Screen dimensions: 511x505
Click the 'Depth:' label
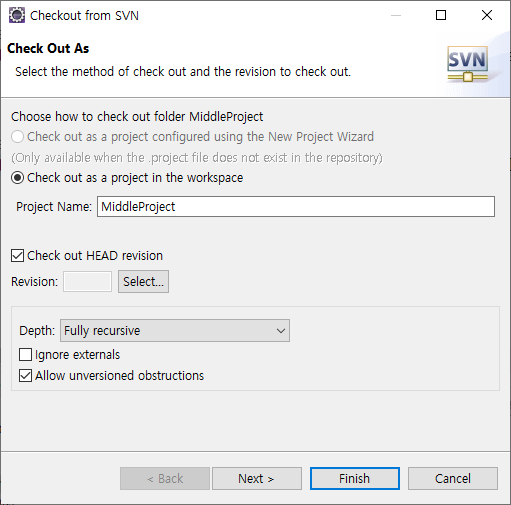[x=37, y=331]
